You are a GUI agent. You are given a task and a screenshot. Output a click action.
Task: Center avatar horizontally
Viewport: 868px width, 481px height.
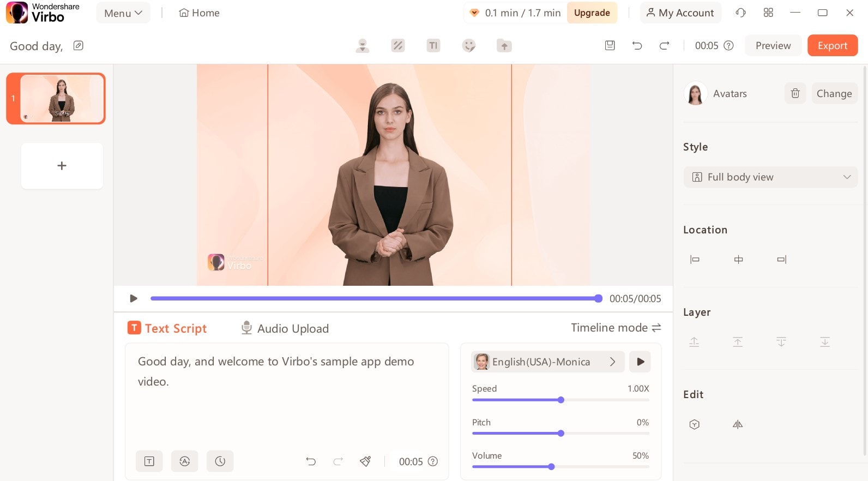(738, 260)
